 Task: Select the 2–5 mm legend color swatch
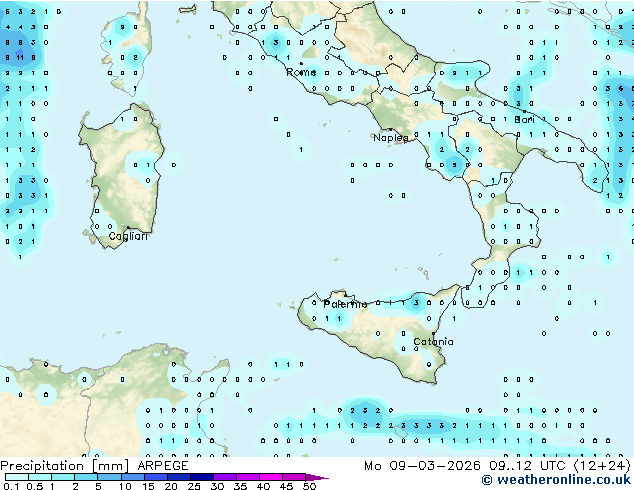pyautogui.click(x=86, y=477)
